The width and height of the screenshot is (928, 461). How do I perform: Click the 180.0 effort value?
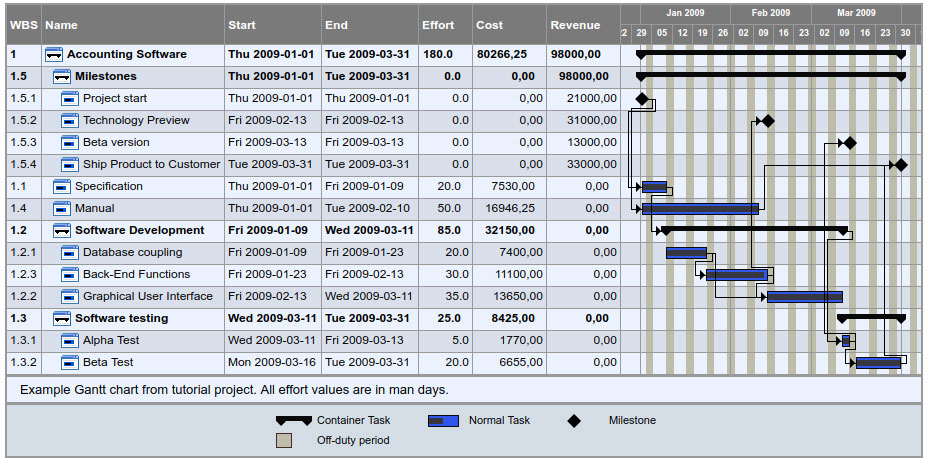[437, 54]
